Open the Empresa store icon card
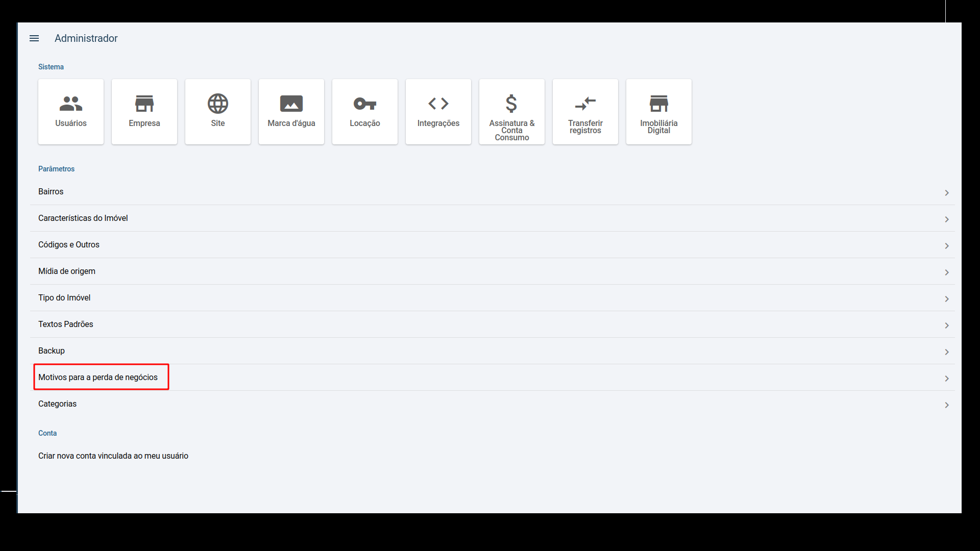 (144, 112)
